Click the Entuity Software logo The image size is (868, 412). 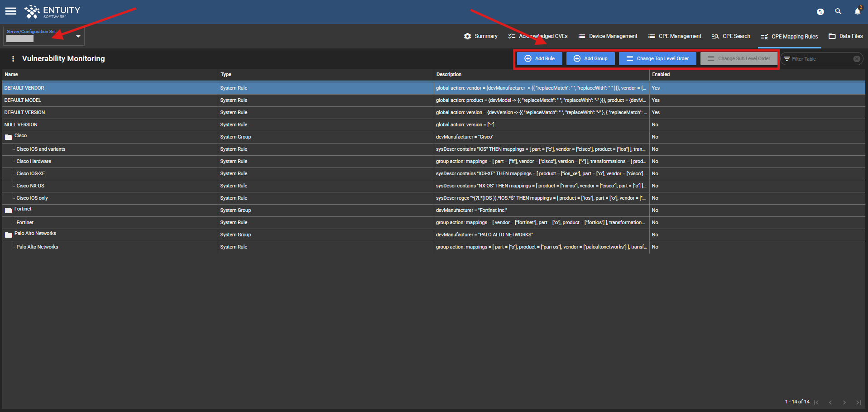point(52,12)
